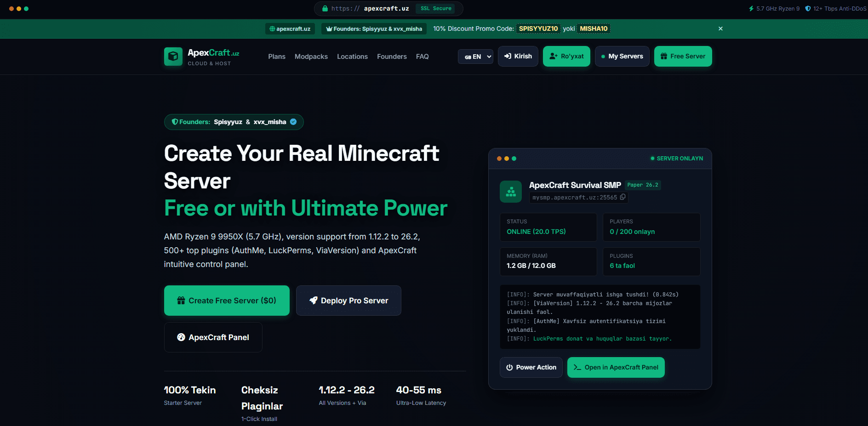Click 0 / 200 onlayn players value

point(632,232)
